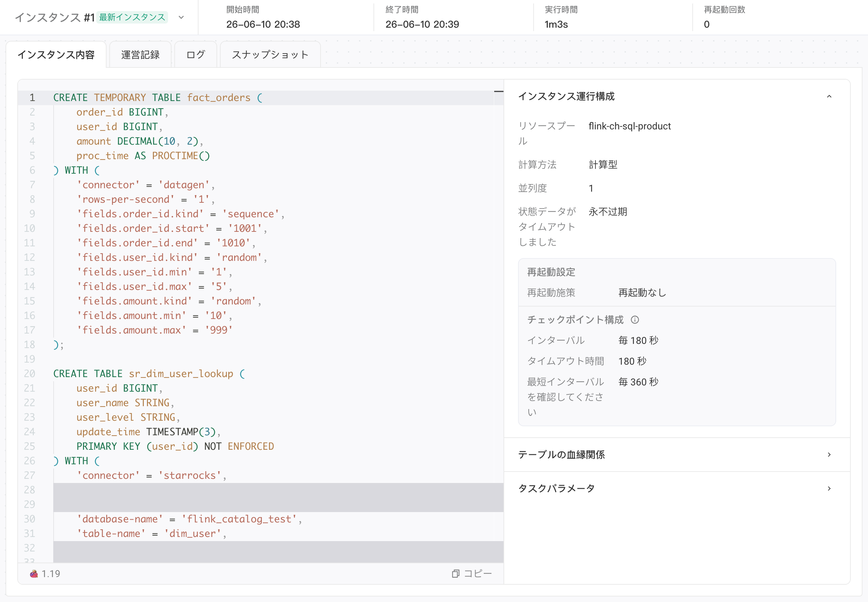Click line number 1 in code editor
The height and width of the screenshot is (602, 868).
point(32,98)
